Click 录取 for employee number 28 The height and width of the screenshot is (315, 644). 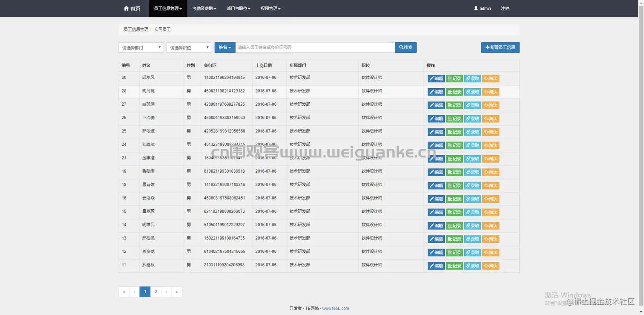(472, 92)
